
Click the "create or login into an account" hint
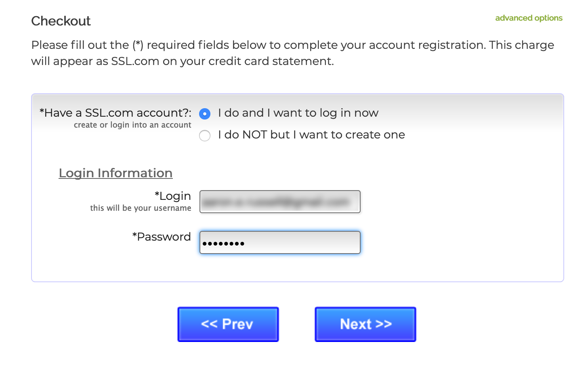coord(132,125)
